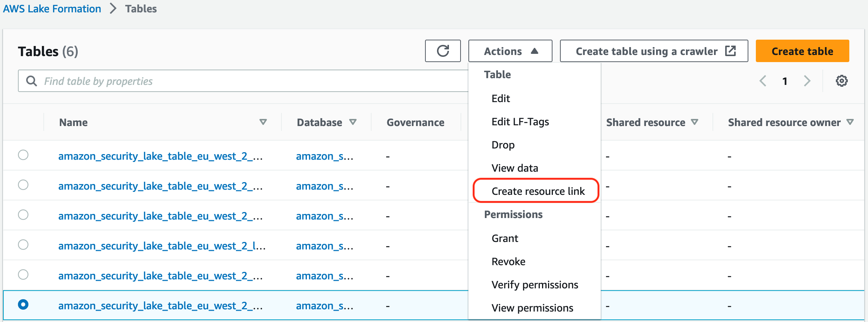Select Grant under Permissions

coord(505,238)
